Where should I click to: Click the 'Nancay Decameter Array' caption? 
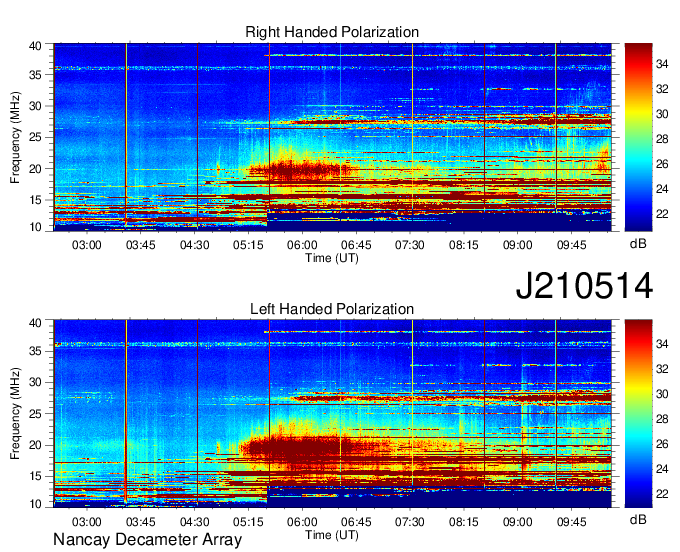pos(147,539)
